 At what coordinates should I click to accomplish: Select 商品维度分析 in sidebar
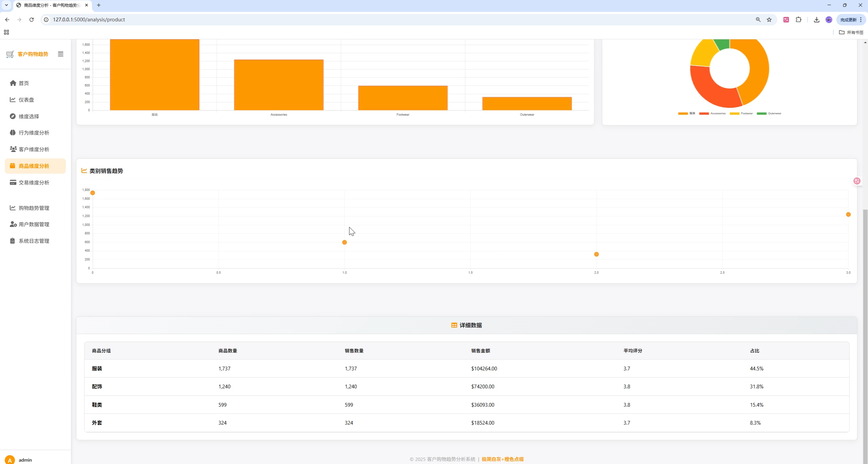[x=35, y=166]
